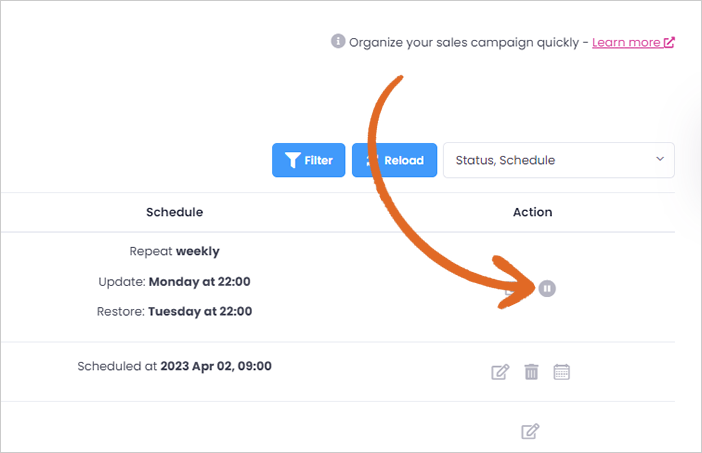
Task: Open the calendar icon for scheduled campaign
Action: coord(561,372)
